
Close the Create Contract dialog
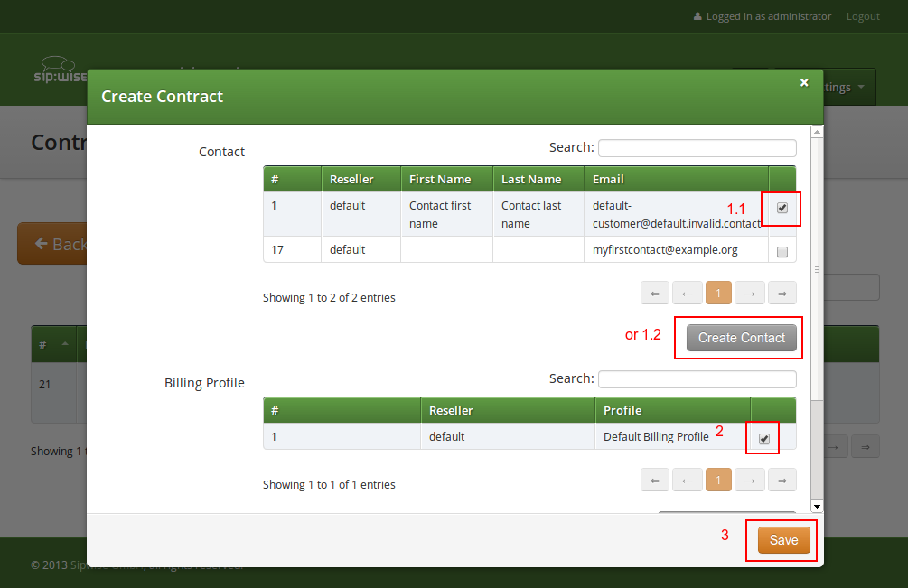tap(804, 81)
